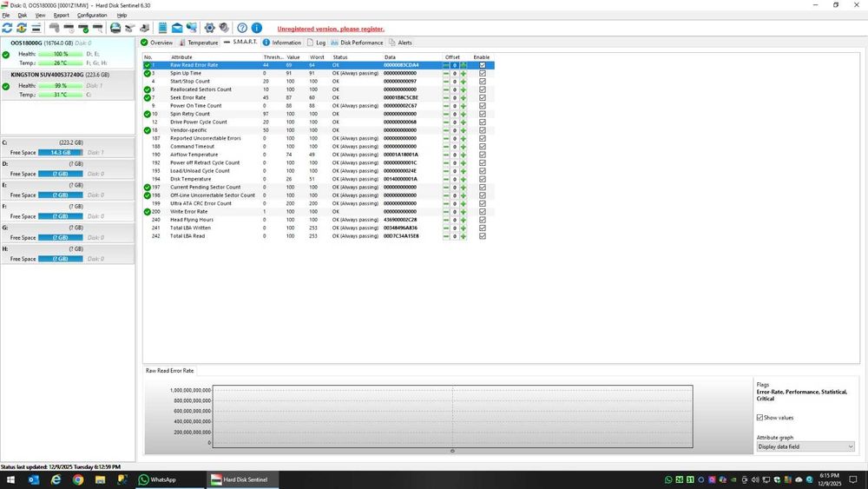Click the round disk surface toolbar icon

point(115,28)
